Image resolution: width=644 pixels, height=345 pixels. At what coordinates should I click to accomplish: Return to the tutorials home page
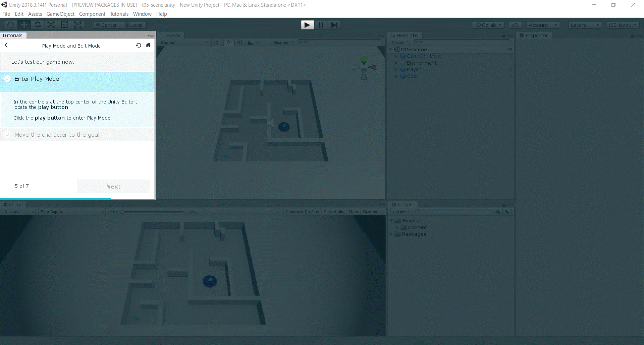click(x=148, y=45)
